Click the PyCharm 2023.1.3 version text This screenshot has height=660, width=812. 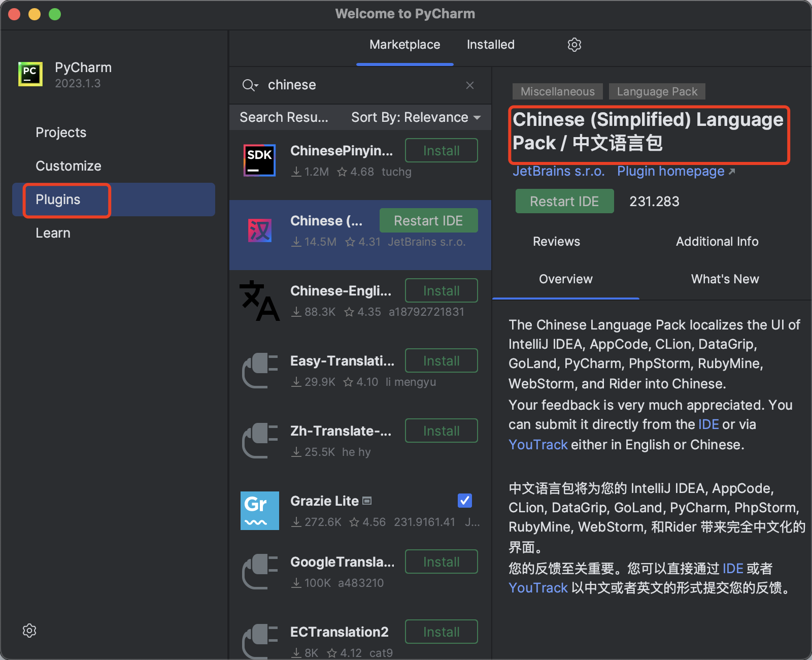(78, 83)
